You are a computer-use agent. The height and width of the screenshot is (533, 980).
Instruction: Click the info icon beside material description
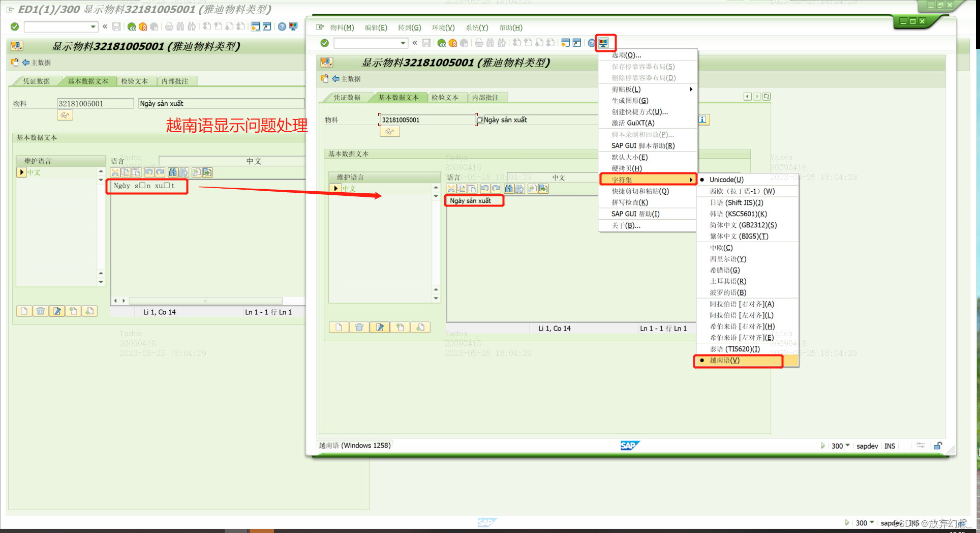[703, 120]
